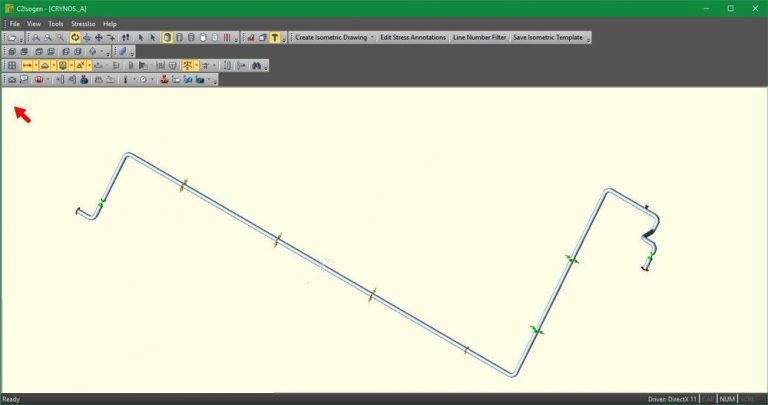
Task: Toggle the highlighted shaded cylinder render mode
Action: (167, 37)
